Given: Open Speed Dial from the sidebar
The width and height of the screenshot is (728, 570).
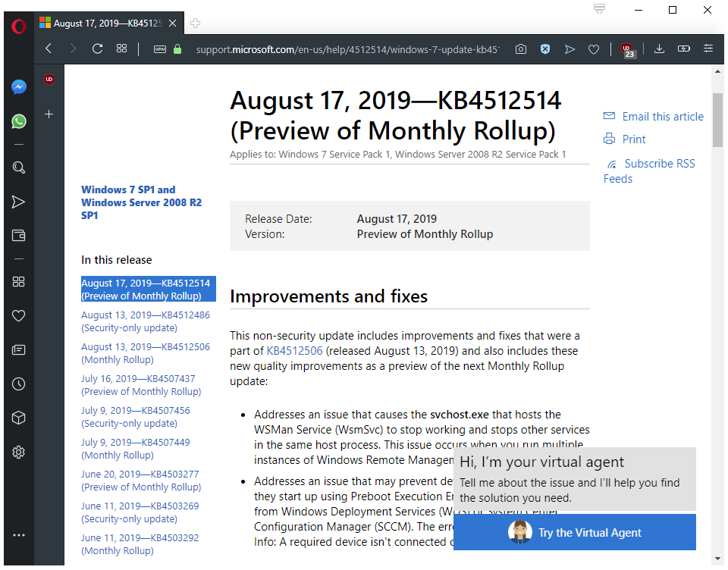Looking at the screenshot, I should pos(18,282).
